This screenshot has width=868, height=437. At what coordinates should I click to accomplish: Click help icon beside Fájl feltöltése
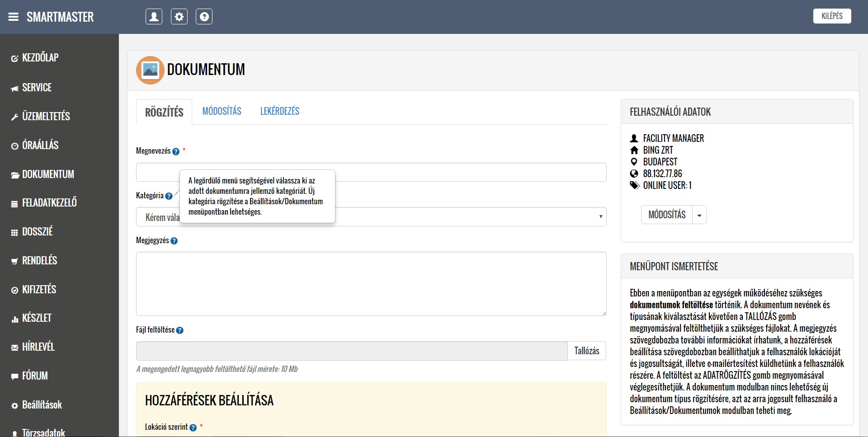179,330
